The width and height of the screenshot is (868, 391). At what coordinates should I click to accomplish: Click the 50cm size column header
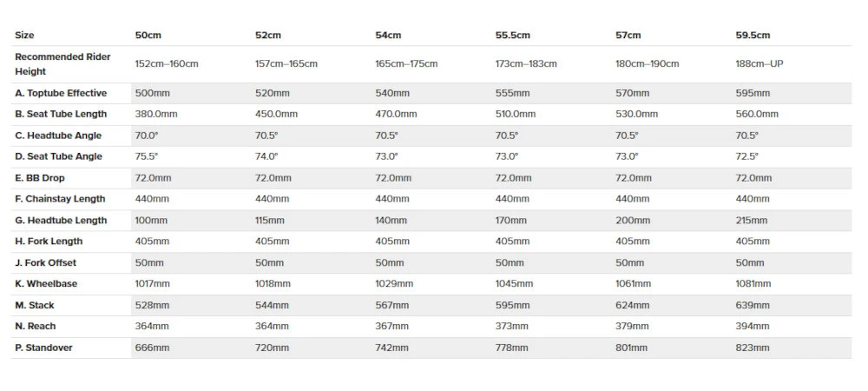(x=147, y=36)
